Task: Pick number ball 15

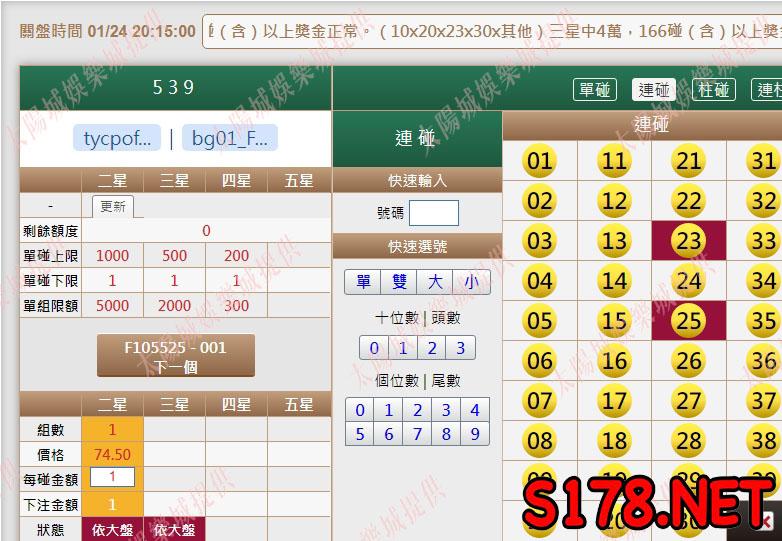Action: [x=614, y=321]
